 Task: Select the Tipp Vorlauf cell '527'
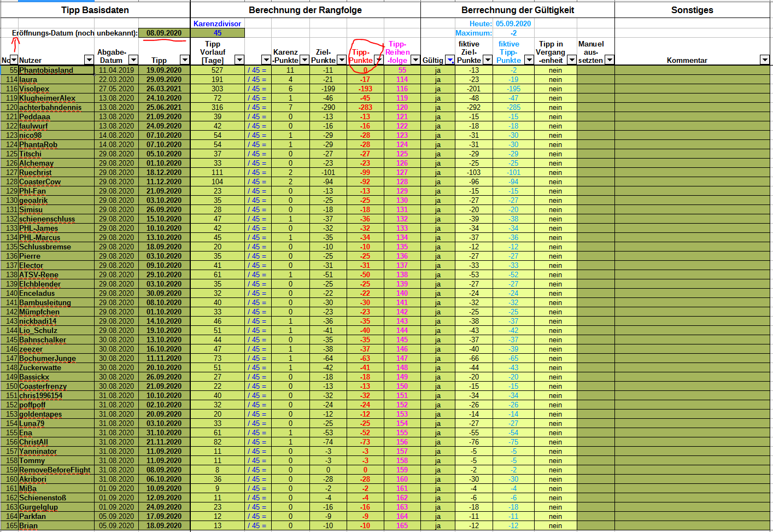click(218, 70)
